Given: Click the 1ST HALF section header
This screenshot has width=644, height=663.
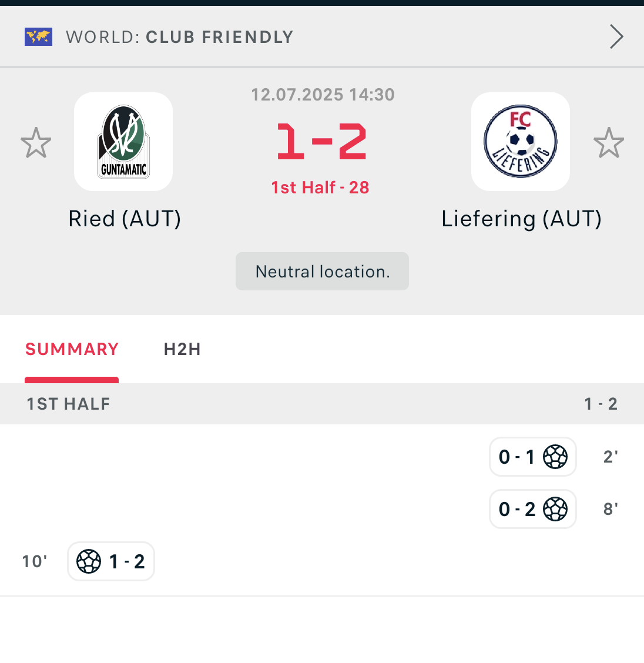Looking at the screenshot, I should click(69, 404).
